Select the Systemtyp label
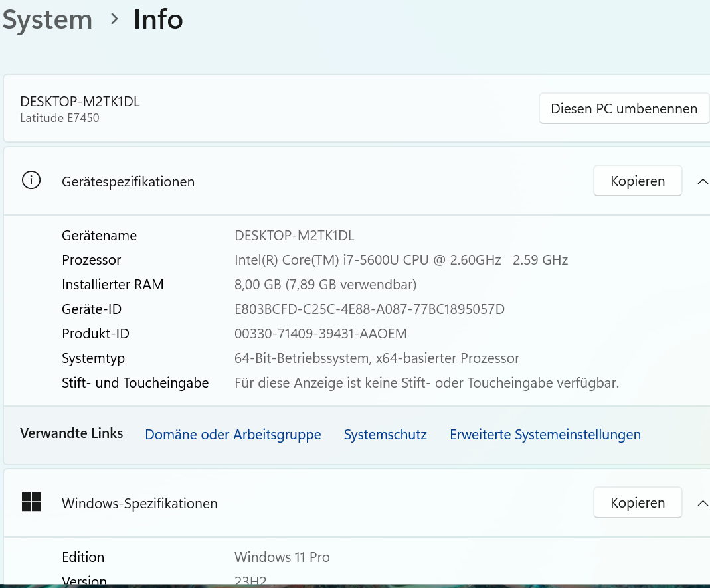Image resolution: width=710 pixels, height=588 pixels. (x=93, y=358)
